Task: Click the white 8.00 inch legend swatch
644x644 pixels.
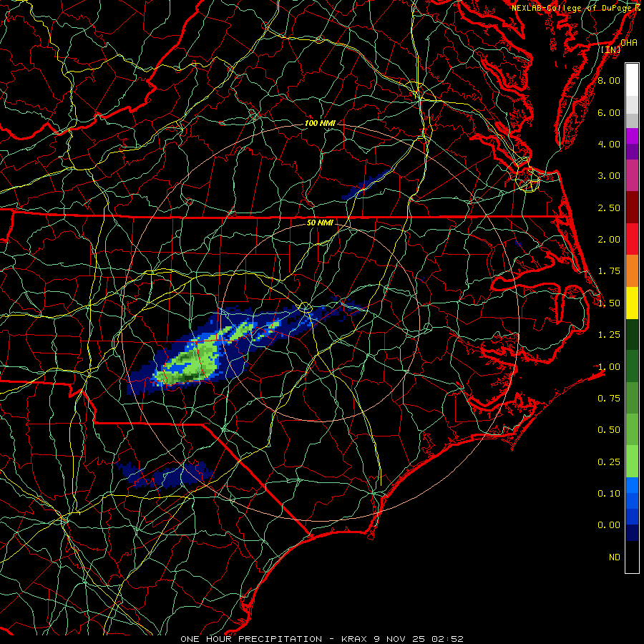Action: (x=632, y=80)
